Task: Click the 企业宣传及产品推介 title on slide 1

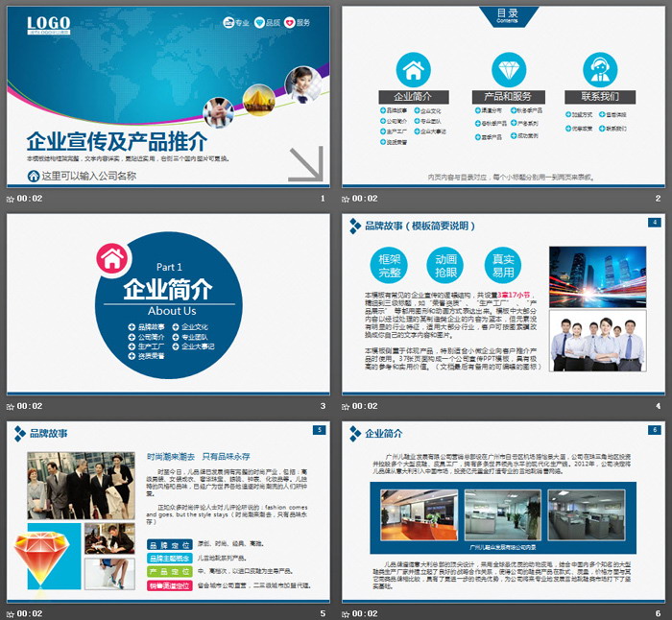Action: 117,141
